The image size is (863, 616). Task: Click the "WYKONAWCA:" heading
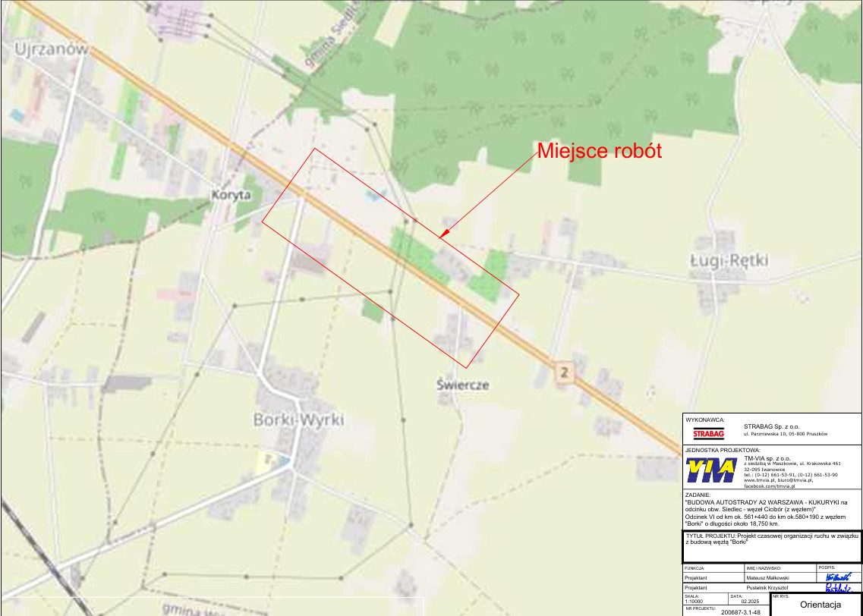click(x=705, y=420)
